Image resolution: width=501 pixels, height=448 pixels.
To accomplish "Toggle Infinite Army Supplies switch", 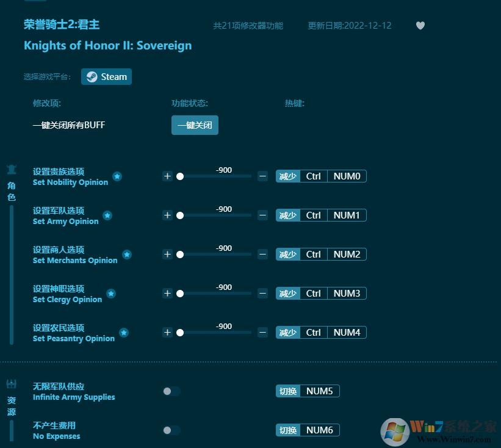I will [171, 391].
